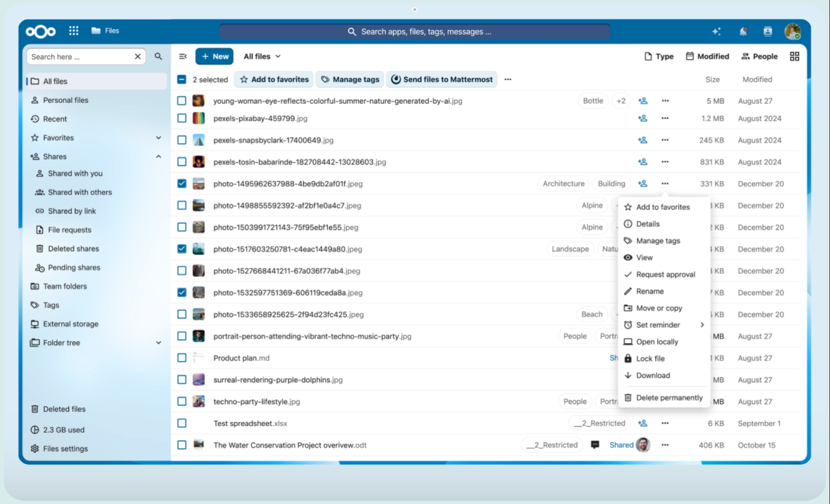This screenshot has width=830, height=504.
Task: Open actions menu for pexels-snapsbyclark-17400649.jpg
Action: click(x=665, y=140)
